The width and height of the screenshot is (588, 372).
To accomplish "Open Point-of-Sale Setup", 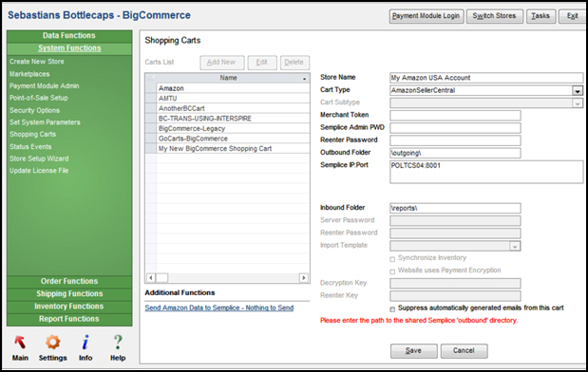I will [39, 98].
